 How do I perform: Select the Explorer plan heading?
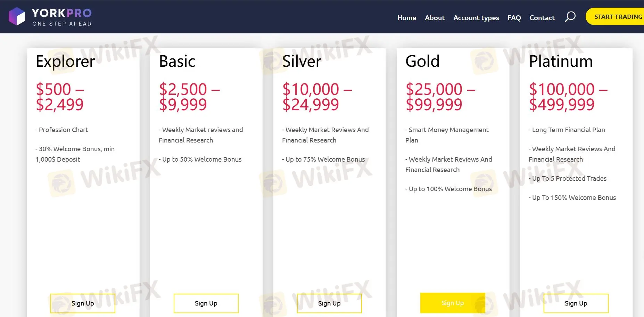coord(65,62)
